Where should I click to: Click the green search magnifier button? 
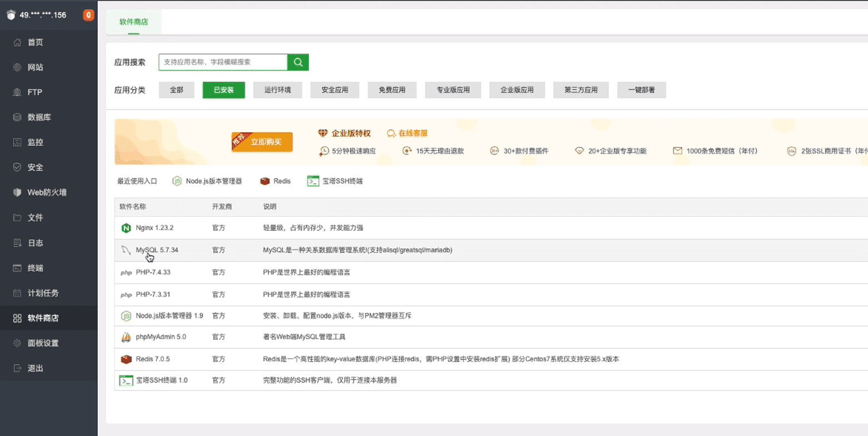[x=298, y=62]
